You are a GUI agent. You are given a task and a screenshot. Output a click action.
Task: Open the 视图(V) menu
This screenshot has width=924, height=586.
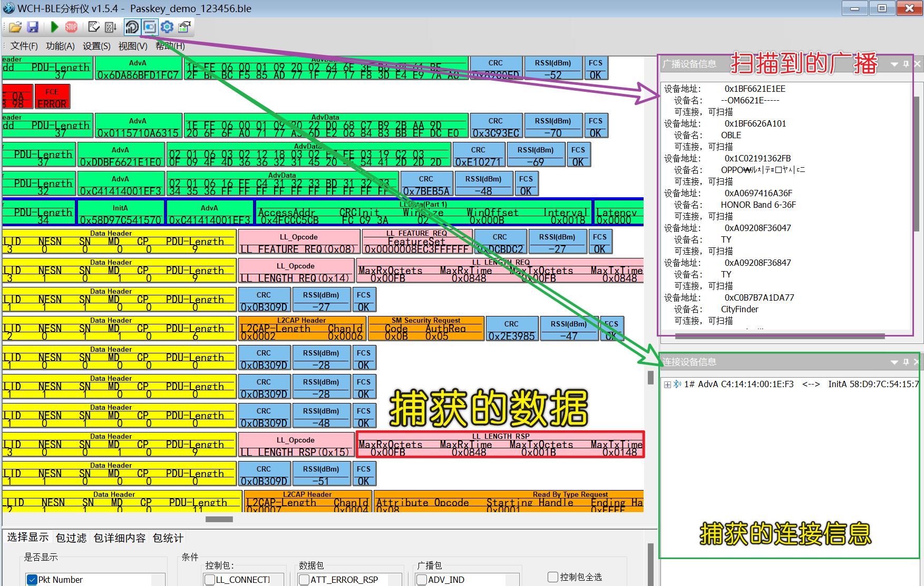[x=133, y=46]
